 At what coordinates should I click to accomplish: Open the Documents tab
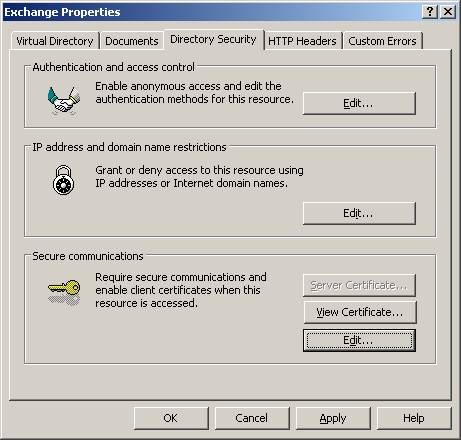(132, 41)
